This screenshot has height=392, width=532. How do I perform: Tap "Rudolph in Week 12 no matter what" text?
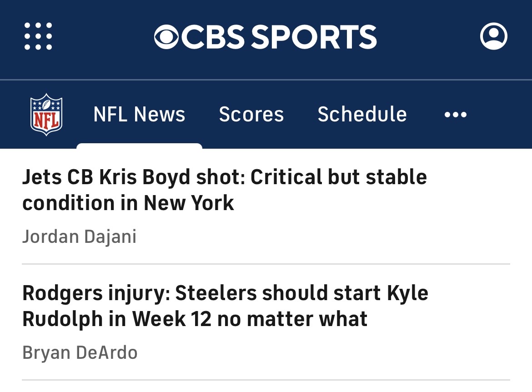[x=195, y=319]
